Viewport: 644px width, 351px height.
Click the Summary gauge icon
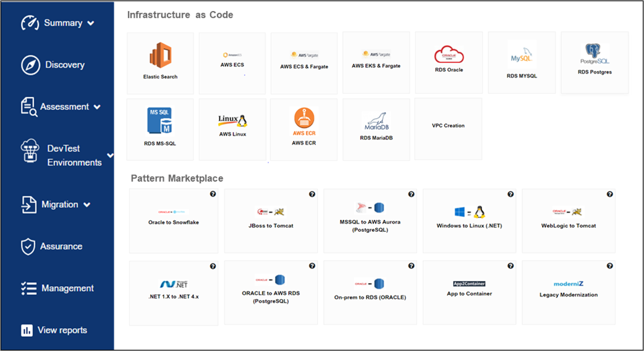coord(30,23)
